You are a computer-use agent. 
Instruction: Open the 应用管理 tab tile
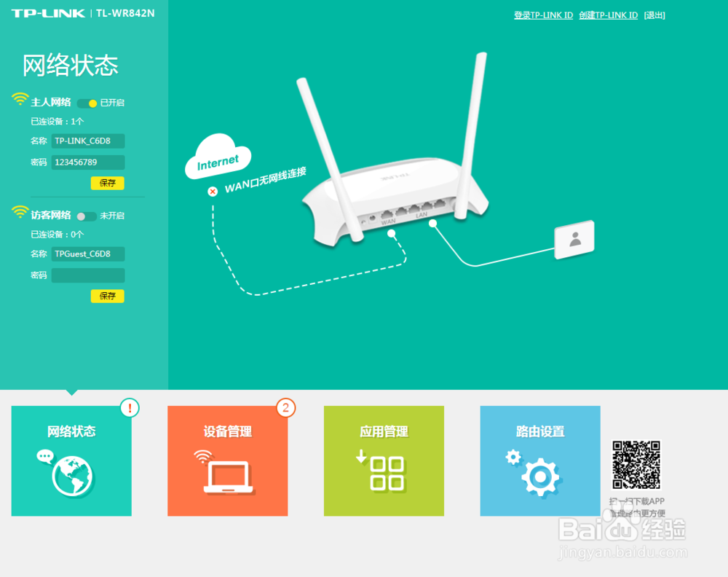(384, 461)
